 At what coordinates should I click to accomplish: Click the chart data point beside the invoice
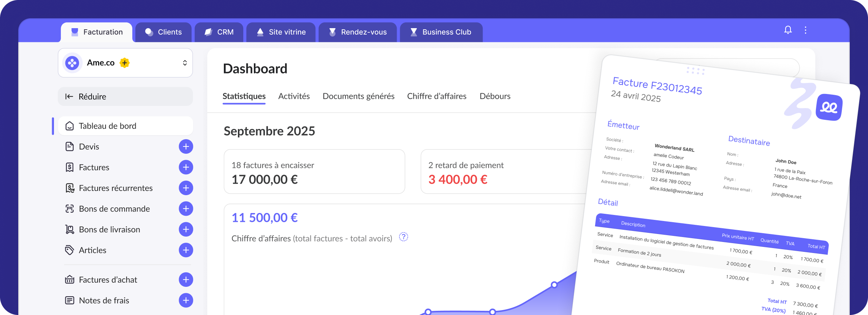(554, 285)
